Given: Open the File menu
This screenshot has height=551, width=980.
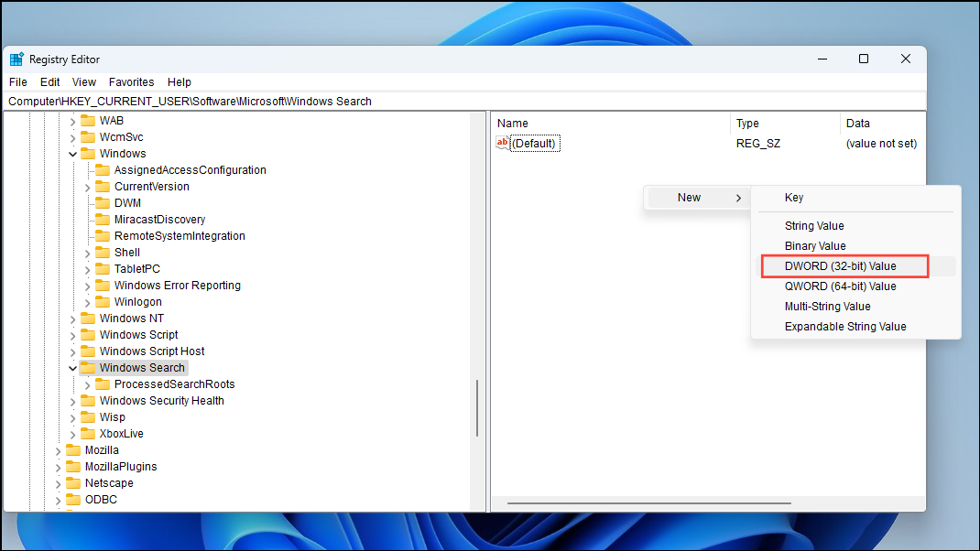Looking at the screenshot, I should 18,81.
